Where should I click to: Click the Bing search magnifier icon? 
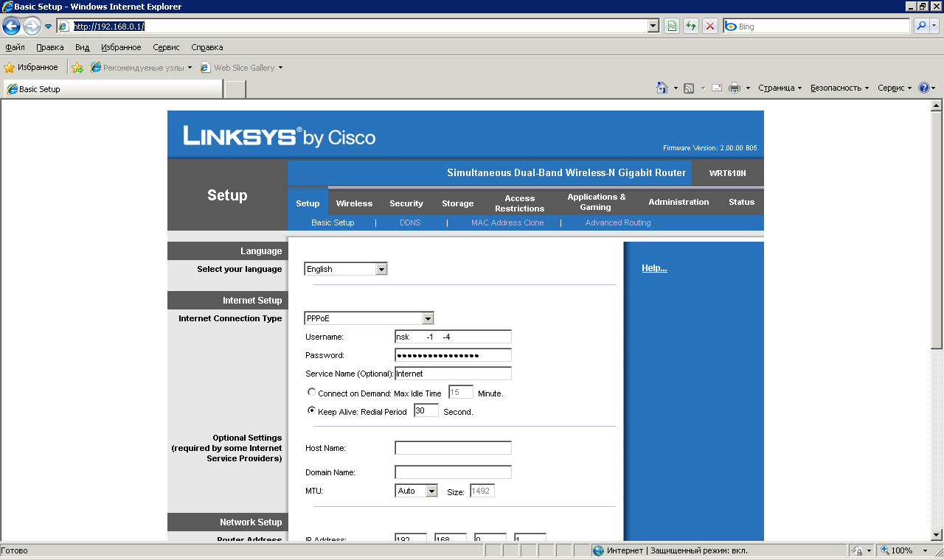pyautogui.click(x=921, y=27)
